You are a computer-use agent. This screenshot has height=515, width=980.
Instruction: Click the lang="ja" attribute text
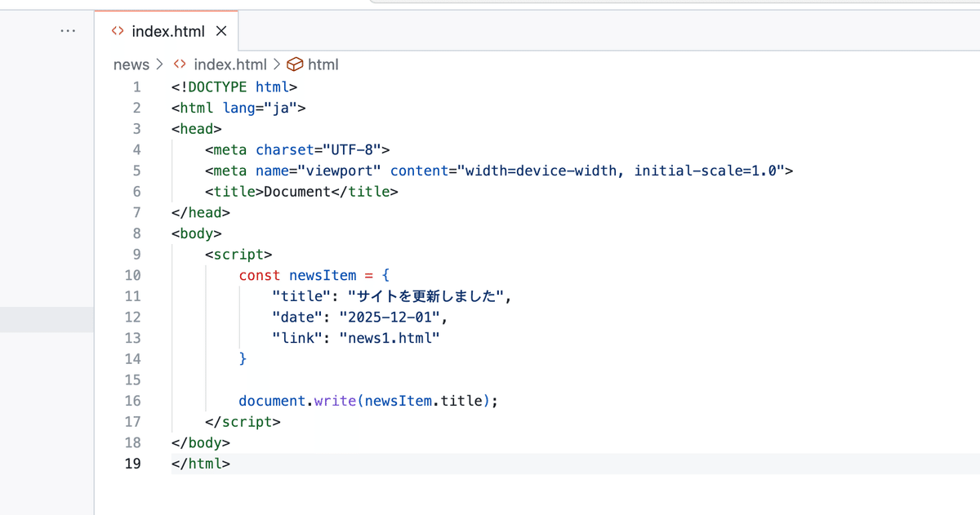260,108
